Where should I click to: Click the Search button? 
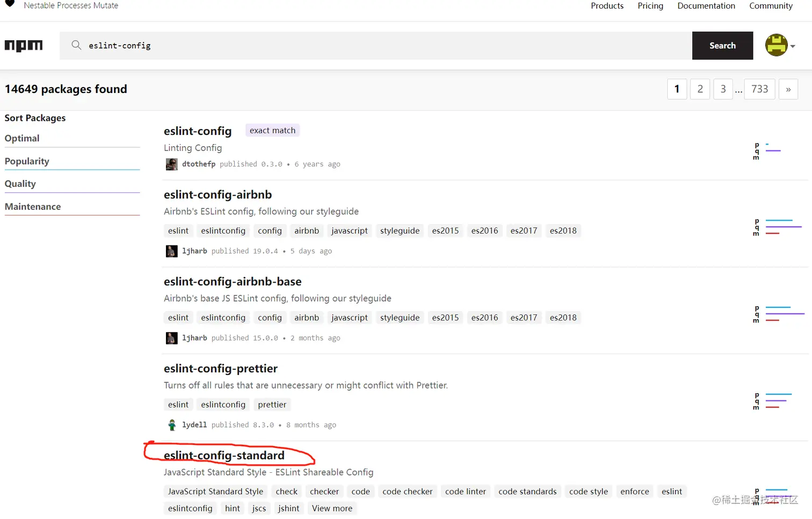point(722,46)
